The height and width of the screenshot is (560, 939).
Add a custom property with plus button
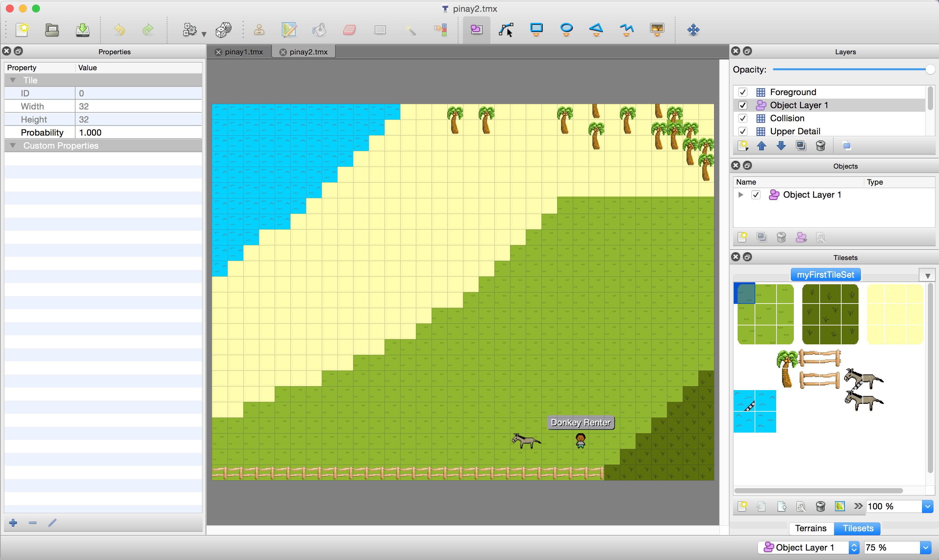click(13, 523)
